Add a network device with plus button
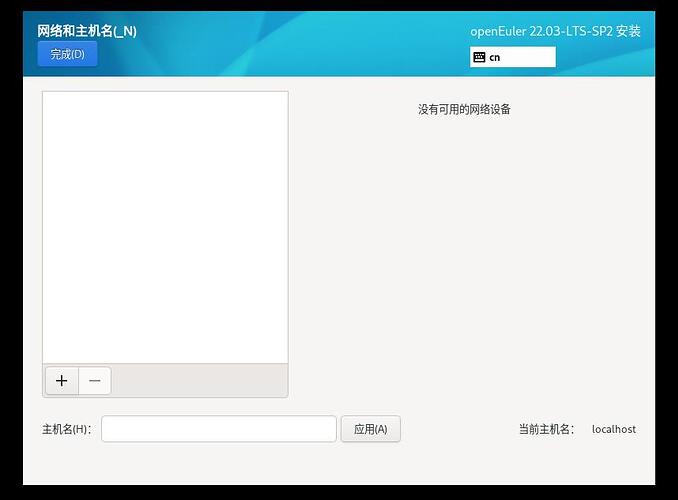The image size is (678, 500). [61, 381]
